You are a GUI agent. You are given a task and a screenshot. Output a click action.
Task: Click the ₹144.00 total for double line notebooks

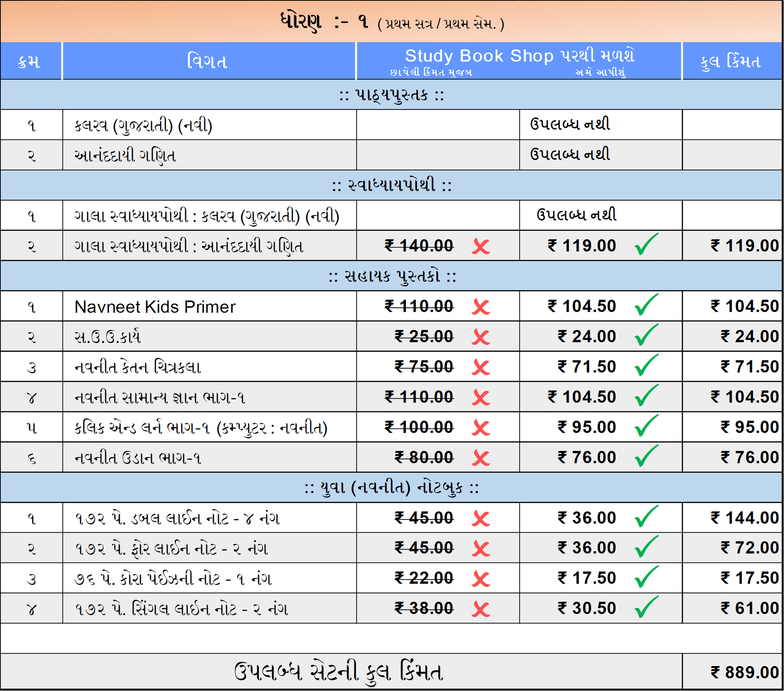coord(744,518)
